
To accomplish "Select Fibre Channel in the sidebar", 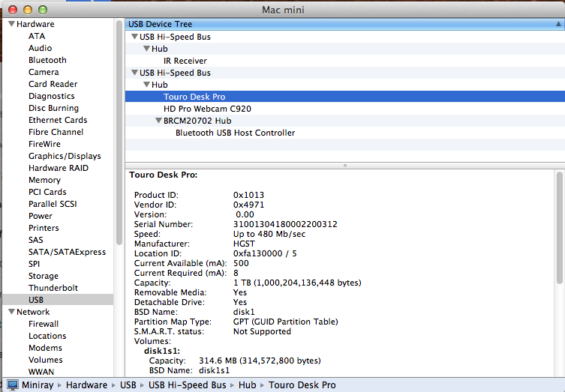I will click(x=56, y=132).
